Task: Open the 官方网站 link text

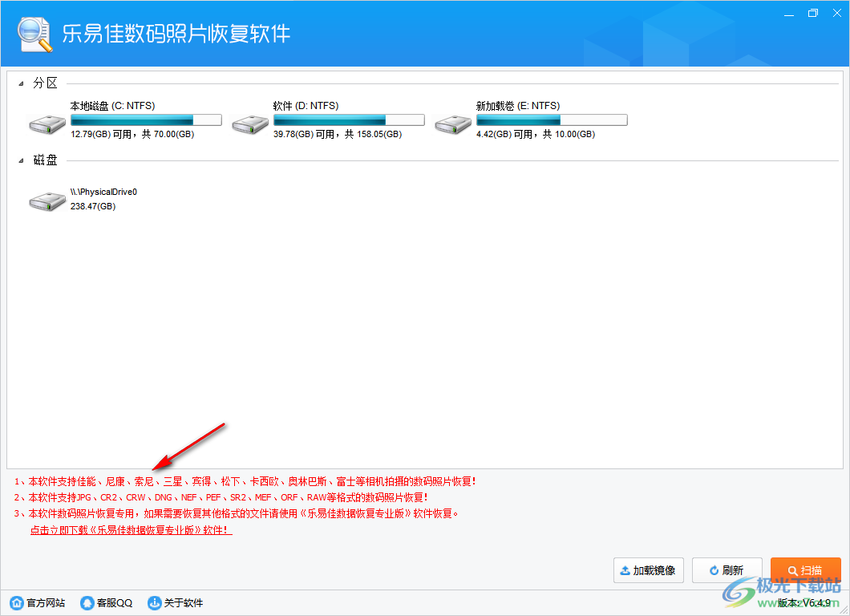Action: click(46, 603)
